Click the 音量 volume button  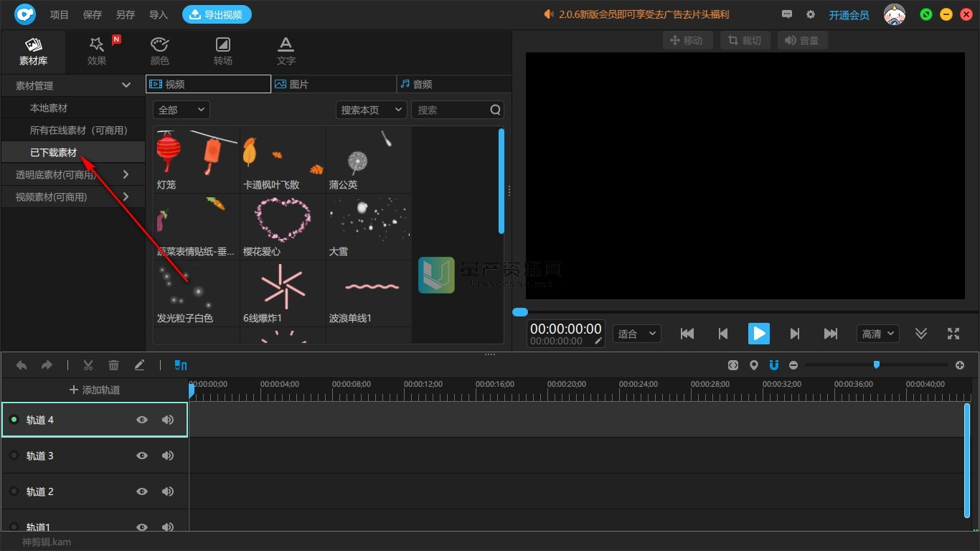[803, 40]
